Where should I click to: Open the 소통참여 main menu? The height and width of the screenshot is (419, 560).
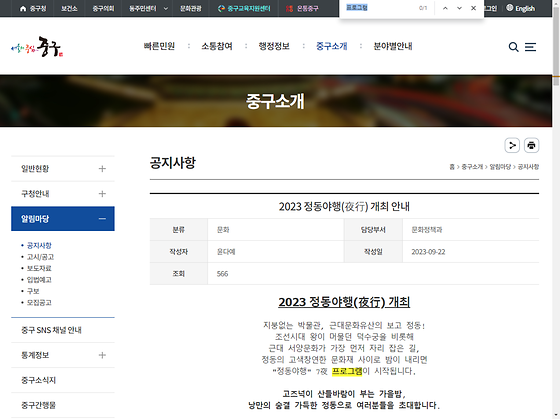pos(217,46)
